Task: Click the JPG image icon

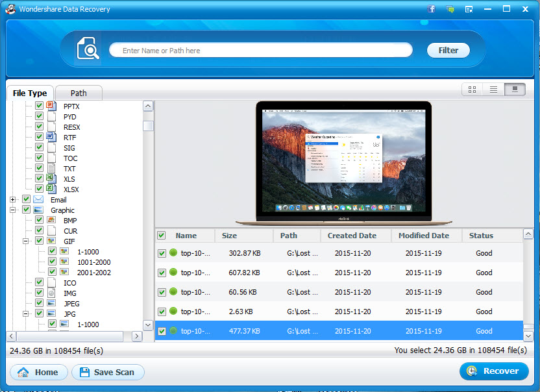Action: pyautogui.click(x=51, y=313)
